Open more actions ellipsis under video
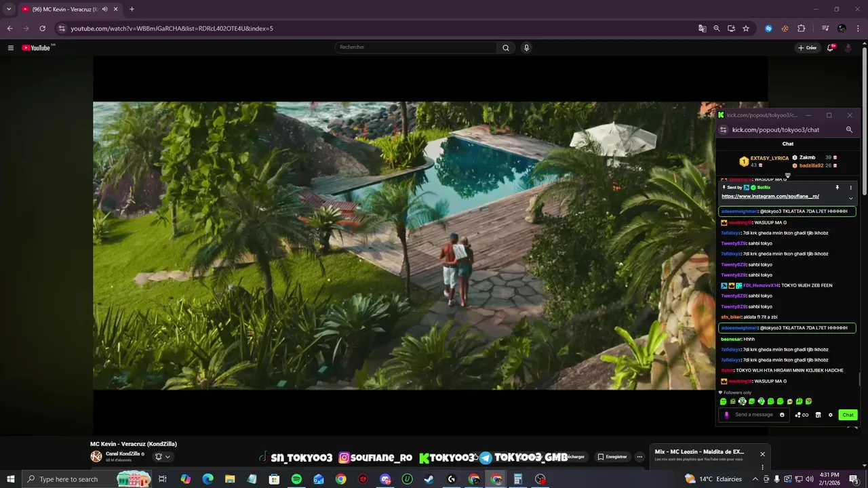Screen dimensions: 868x488 point(639,457)
